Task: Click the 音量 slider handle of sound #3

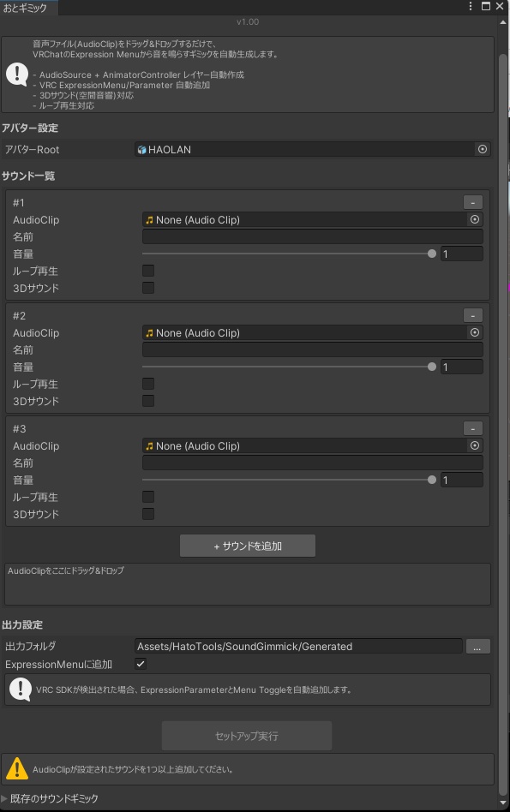Action: [432, 480]
